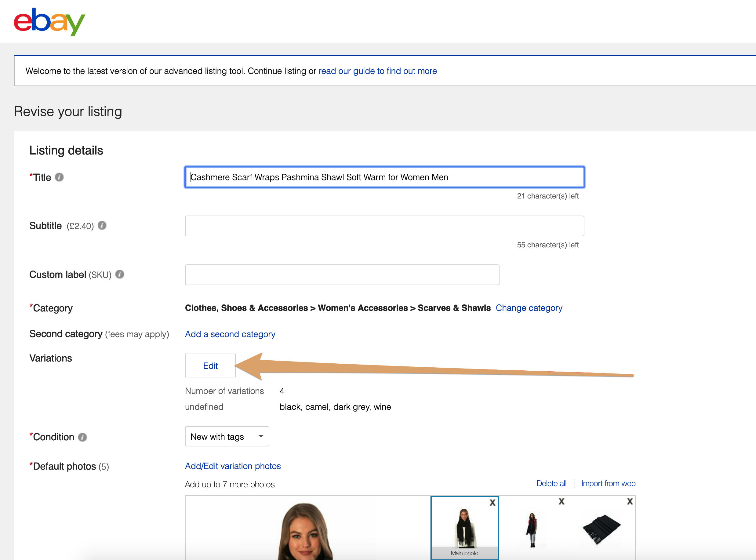Focus the Title text field
Viewport: 756px width, 560px height.
(384, 177)
